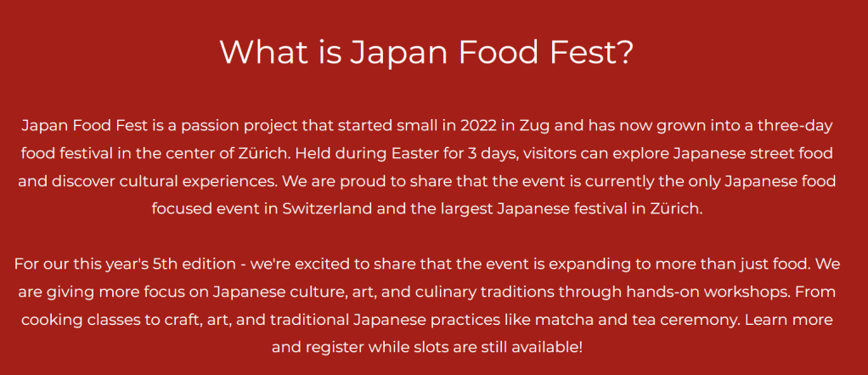Click the words 'passion project'
This screenshot has height=375, width=868.
point(234,126)
